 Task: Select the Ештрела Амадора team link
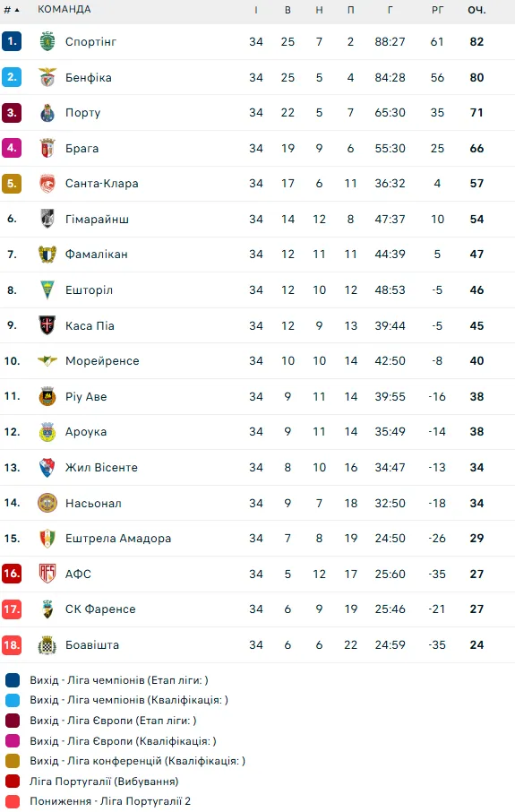(x=118, y=539)
